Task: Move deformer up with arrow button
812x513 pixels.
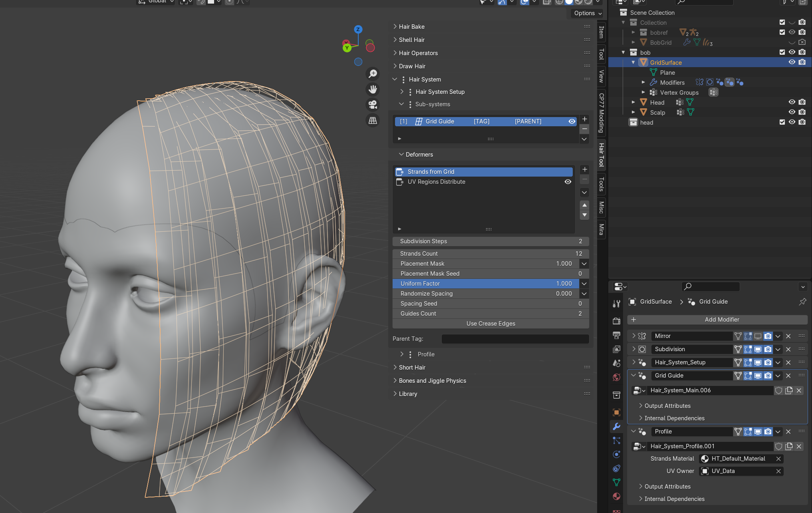Action: [x=584, y=205]
